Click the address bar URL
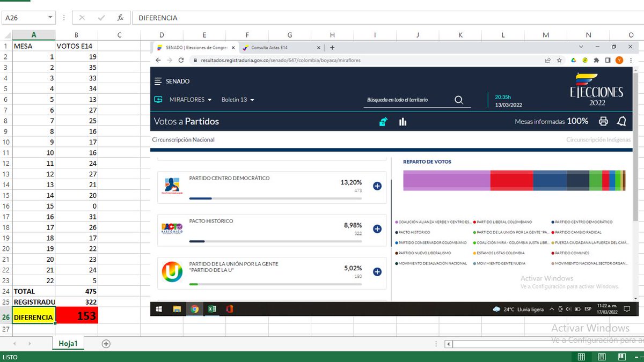The width and height of the screenshot is (644, 362). pos(281,61)
